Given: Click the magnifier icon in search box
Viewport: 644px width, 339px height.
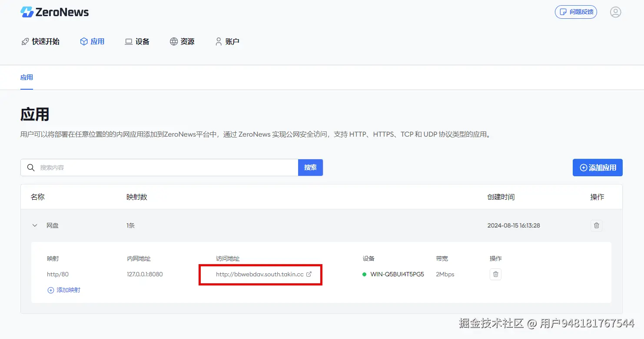Looking at the screenshot, I should pyautogui.click(x=31, y=168).
